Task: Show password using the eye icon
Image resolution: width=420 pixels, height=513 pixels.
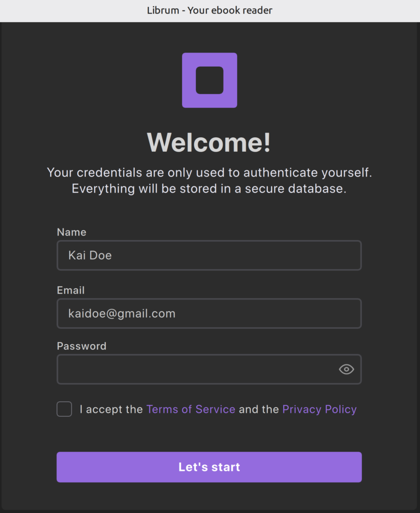Action: 346,370
